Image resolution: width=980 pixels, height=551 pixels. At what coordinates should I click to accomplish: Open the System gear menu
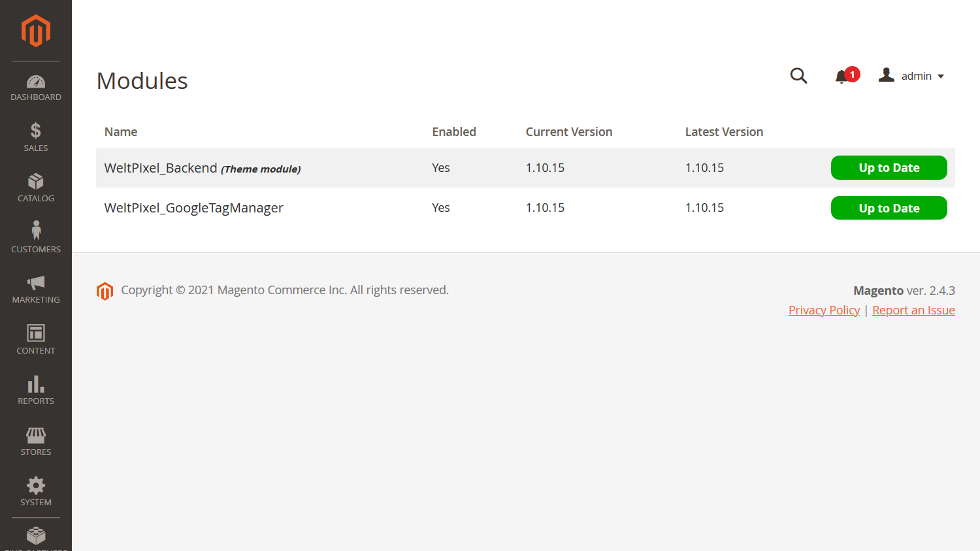pyautogui.click(x=36, y=492)
